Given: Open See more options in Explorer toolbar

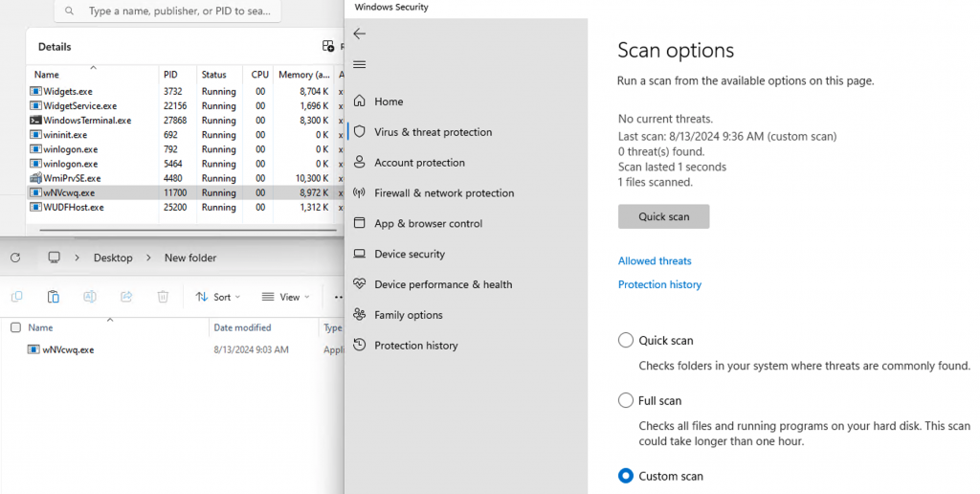Looking at the screenshot, I should (338, 297).
